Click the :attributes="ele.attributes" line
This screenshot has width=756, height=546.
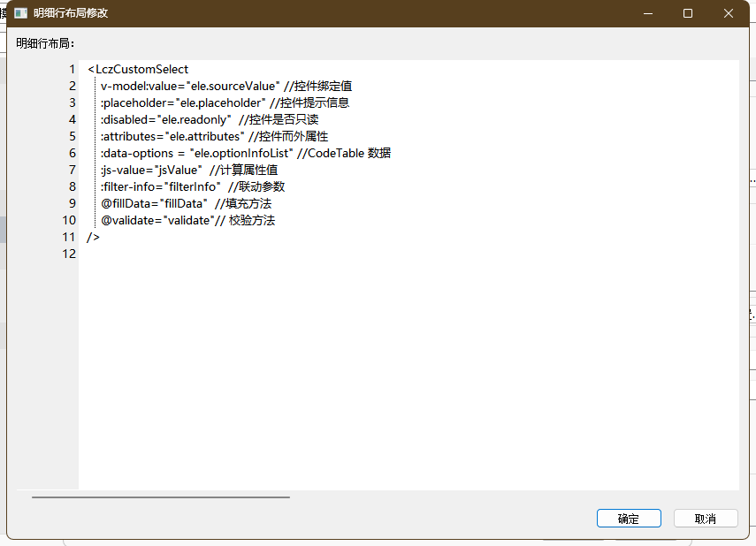214,136
